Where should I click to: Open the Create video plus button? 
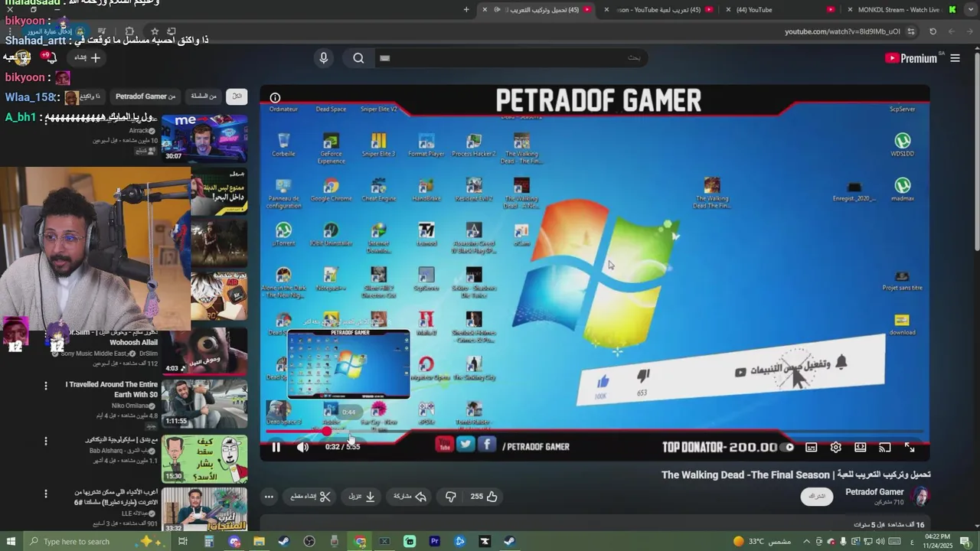pos(87,57)
